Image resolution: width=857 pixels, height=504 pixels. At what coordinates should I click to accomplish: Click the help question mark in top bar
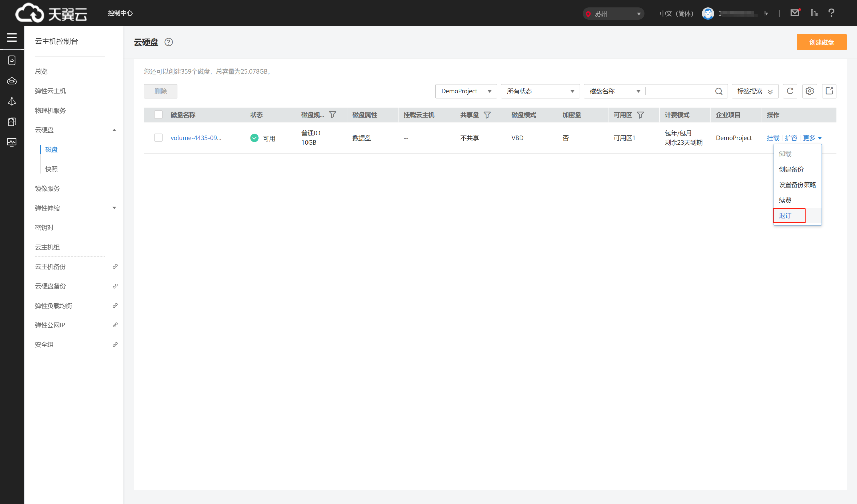831,13
